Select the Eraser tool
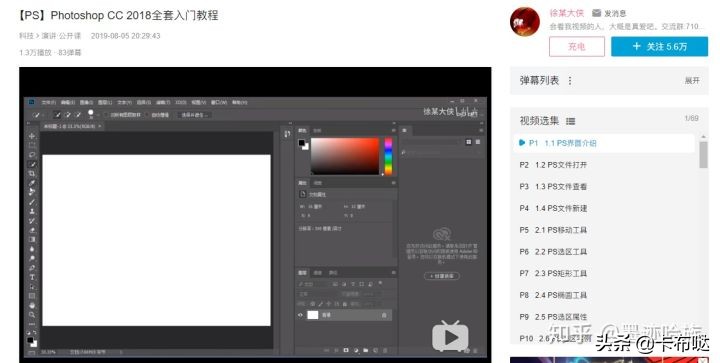Image resolution: width=720 pixels, height=363 pixels. (32, 230)
